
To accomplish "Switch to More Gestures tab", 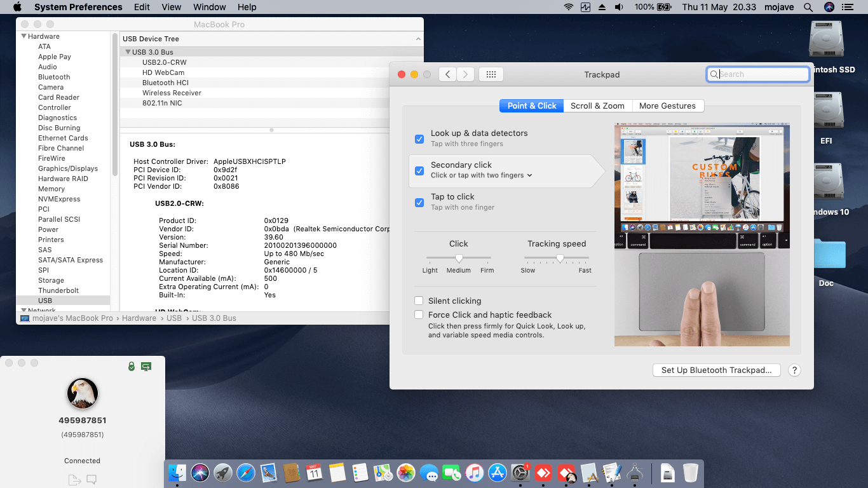I will point(667,106).
